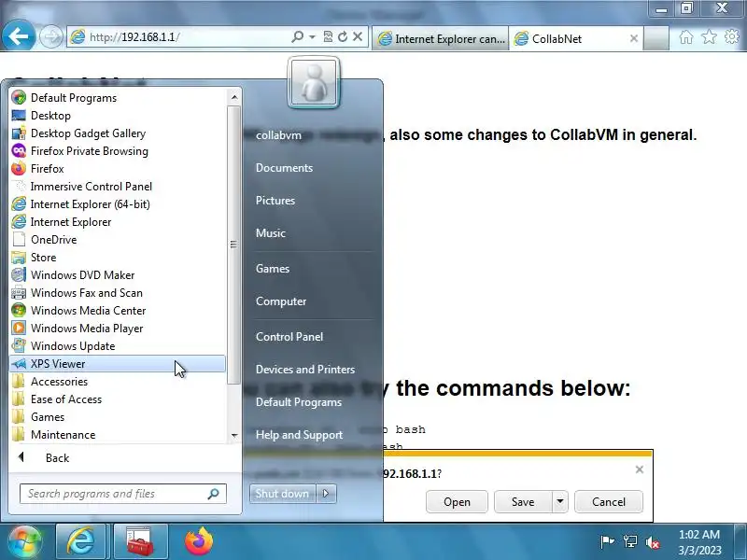This screenshot has width=747, height=560.
Task: Refresh the page in Internet Explorer
Action: tap(342, 36)
